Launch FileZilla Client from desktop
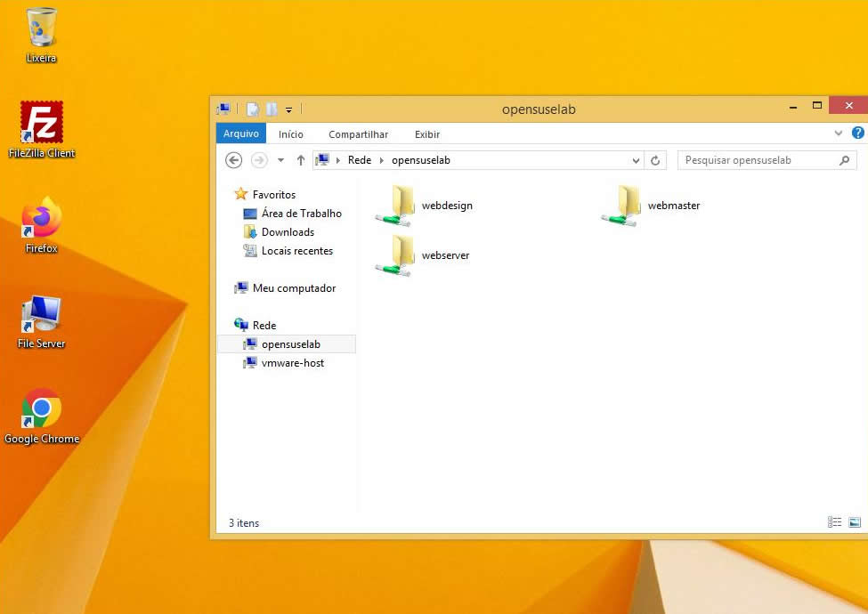 click(42, 125)
